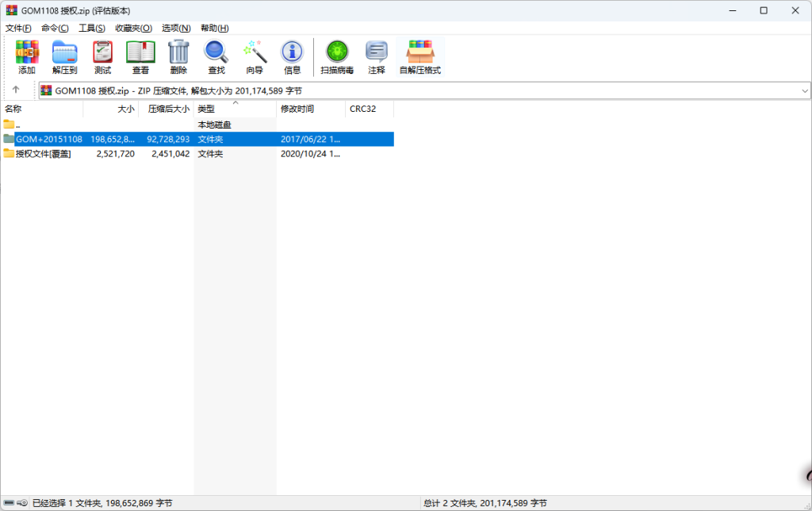Open the 注释 (Comment) icon
The height and width of the screenshot is (511, 812).
pyautogui.click(x=377, y=57)
